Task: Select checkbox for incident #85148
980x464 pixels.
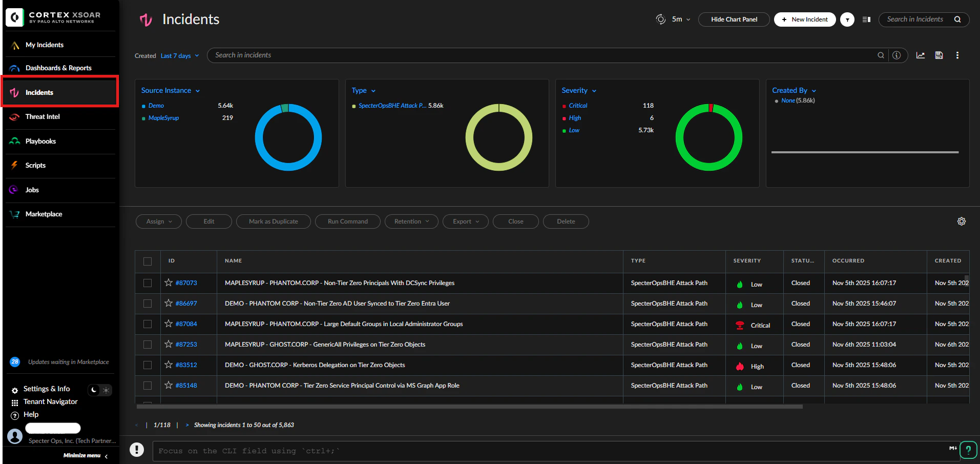Action: point(148,386)
